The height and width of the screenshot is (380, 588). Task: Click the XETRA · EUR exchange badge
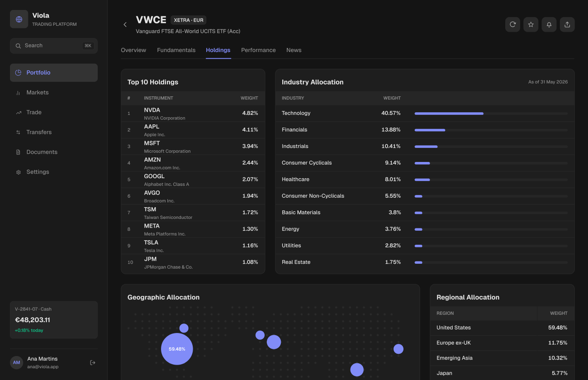click(189, 20)
